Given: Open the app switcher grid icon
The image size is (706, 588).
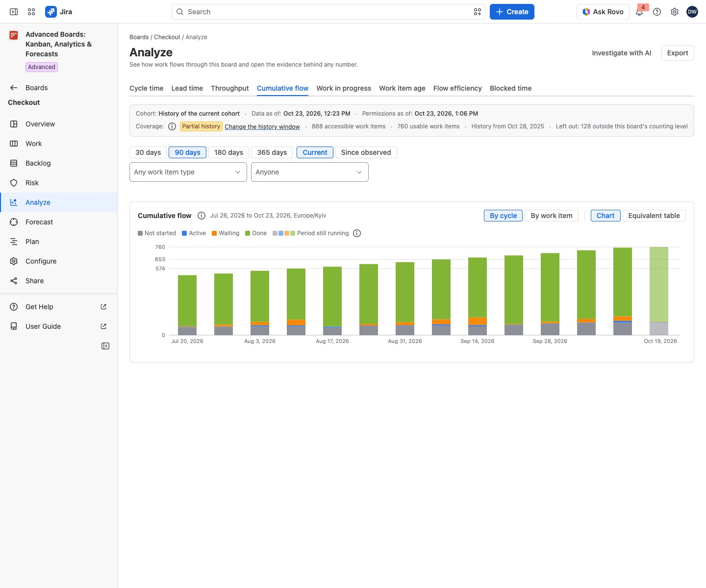Looking at the screenshot, I should click(31, 12).
